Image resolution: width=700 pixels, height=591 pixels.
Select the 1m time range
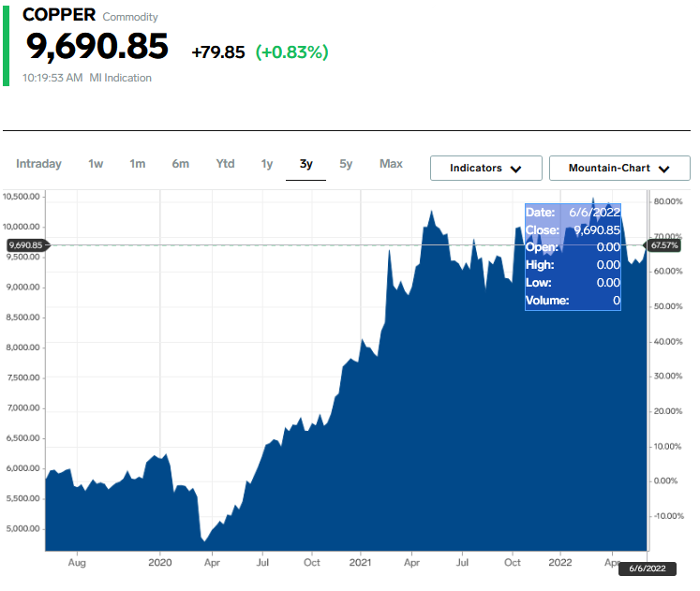pyautogui.click(x=138, y=164)
